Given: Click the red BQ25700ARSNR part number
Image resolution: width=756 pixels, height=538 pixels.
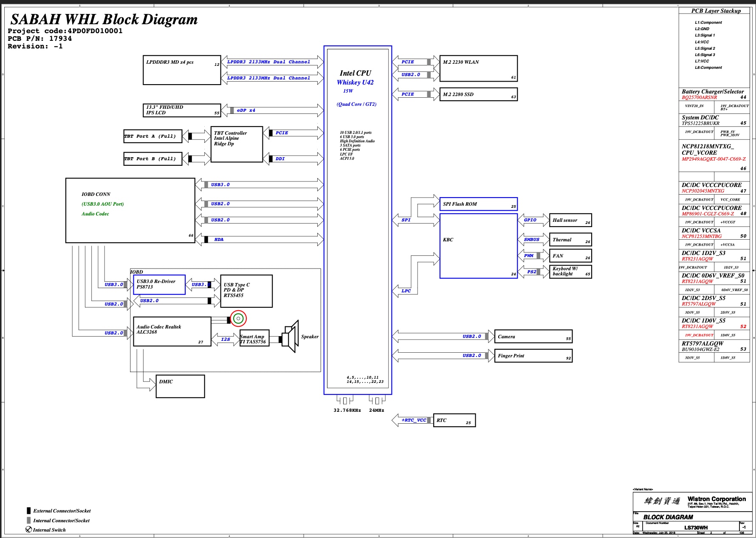Looking at the screenshot, I should [700, 97].
